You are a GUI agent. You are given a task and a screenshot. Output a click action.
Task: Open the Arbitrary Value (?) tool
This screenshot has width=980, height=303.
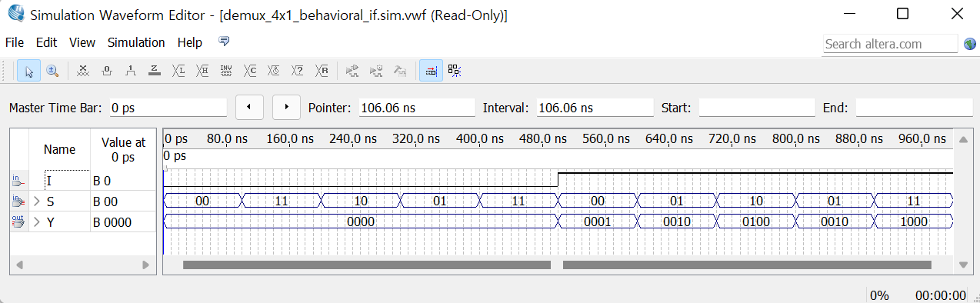pyautogui.click(x=298, y=71)
